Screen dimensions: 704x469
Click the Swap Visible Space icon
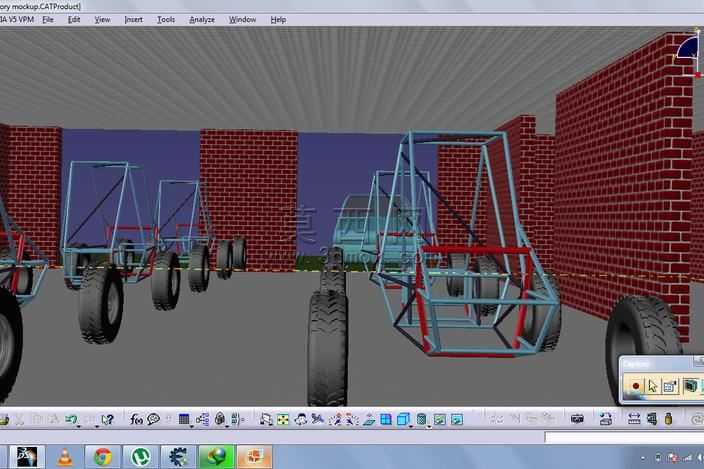tap(457, 419)
